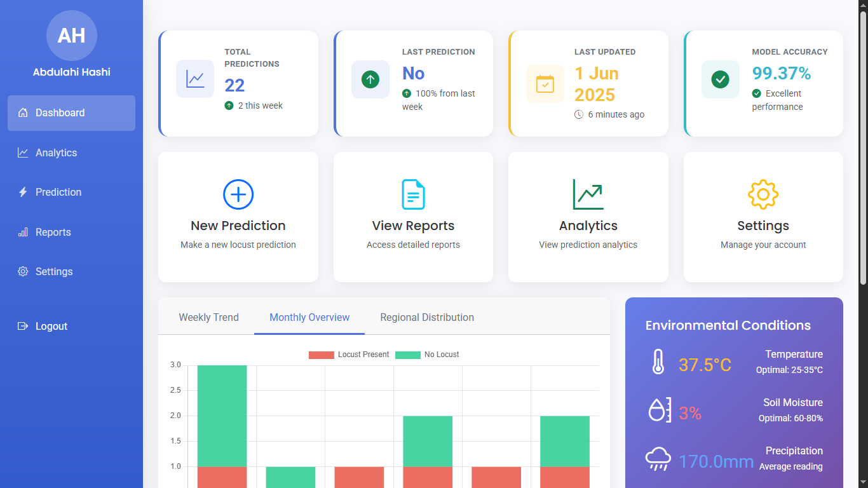Click the Environmental Conditions heading
Viewport: 868px width, 488px height.
coord(728,325)
